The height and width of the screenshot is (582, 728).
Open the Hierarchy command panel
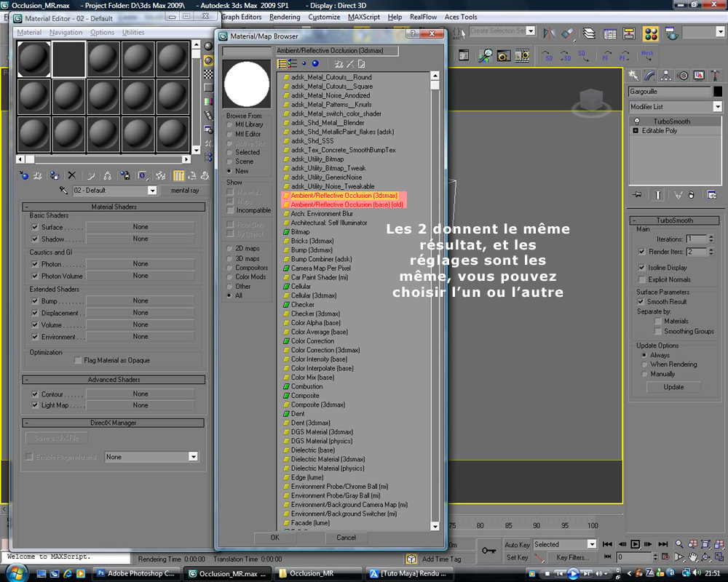pyautogui.click(x=665, y=76)
